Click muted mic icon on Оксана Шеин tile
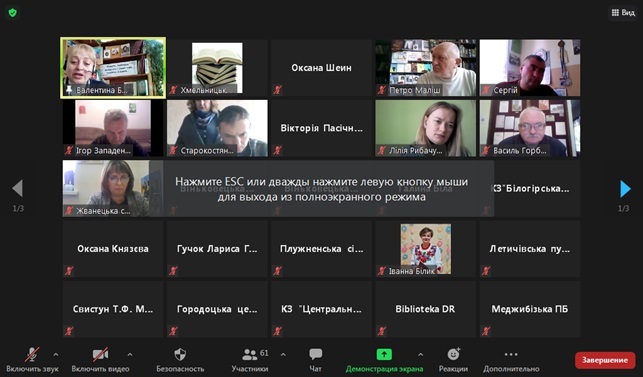 [278, 90]
